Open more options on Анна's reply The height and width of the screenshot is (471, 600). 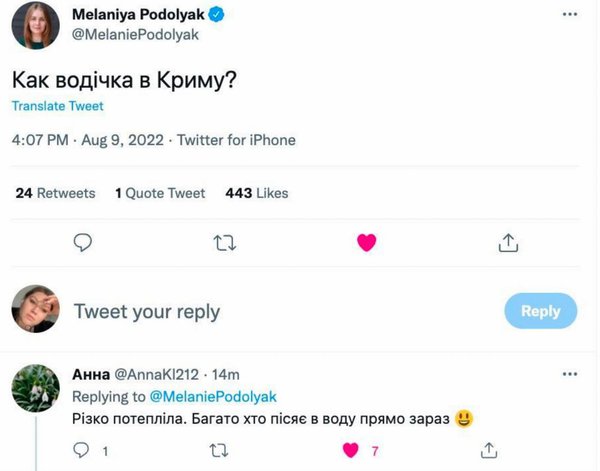[x=570, y=374]
